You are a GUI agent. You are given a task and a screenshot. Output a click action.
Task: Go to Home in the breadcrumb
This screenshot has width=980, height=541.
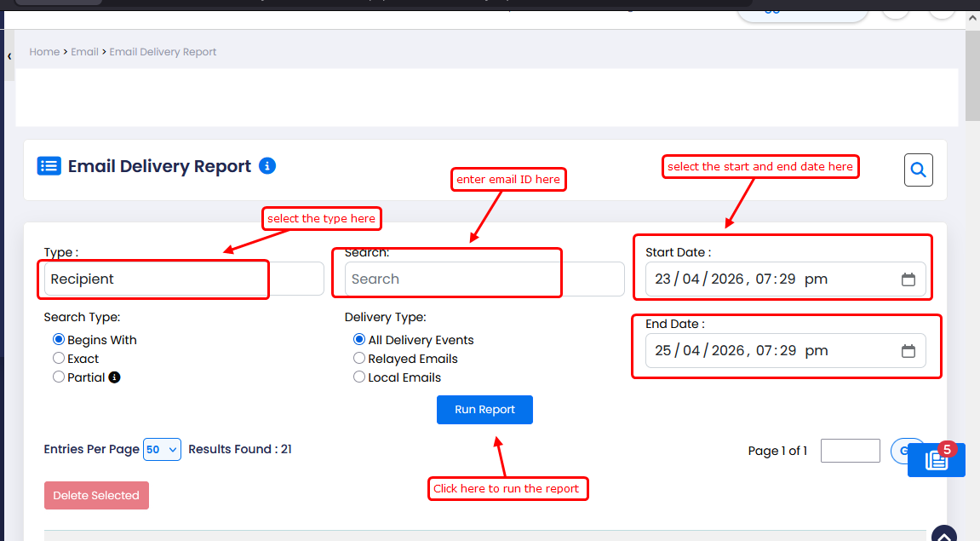point(44,52)
